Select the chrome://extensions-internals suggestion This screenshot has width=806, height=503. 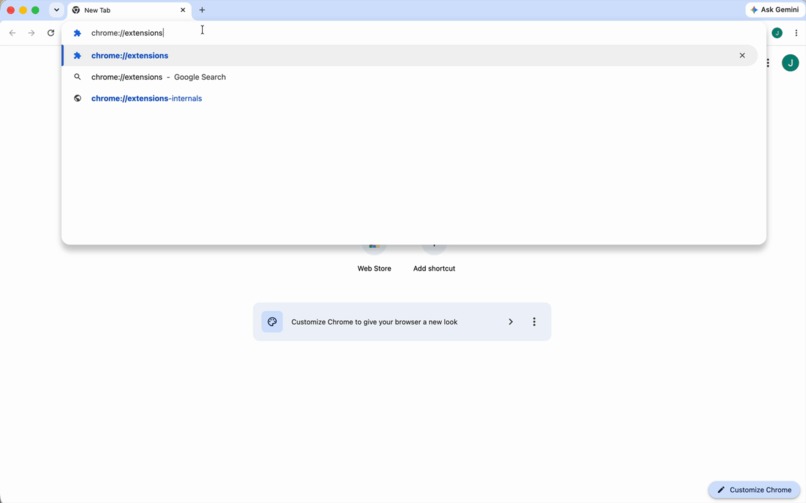[409, 98]
